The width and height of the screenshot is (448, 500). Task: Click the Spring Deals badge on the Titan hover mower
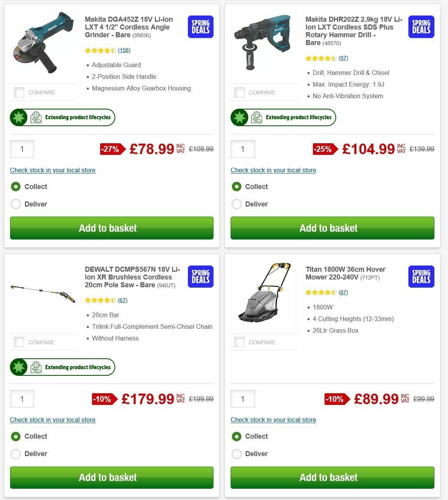(x=421, y=276)
